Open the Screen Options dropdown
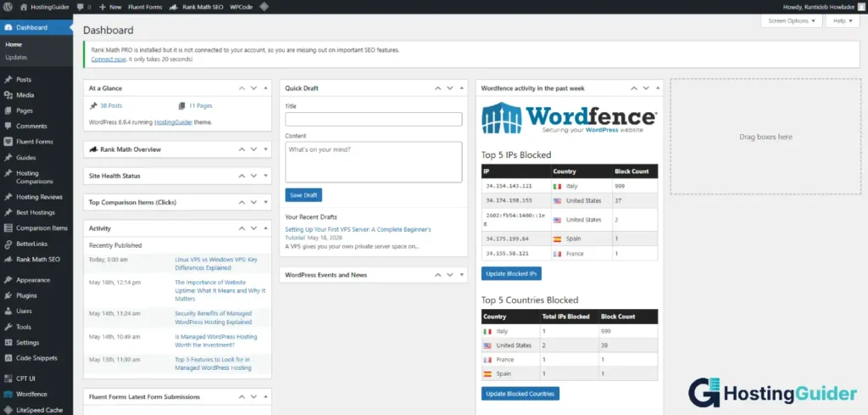 (792, 21)
